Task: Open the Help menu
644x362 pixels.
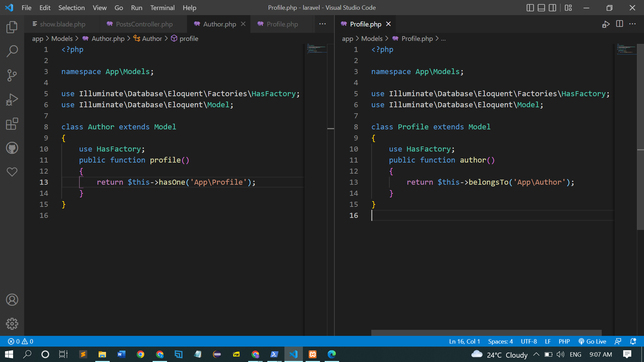Action: [x=190, y=8]
